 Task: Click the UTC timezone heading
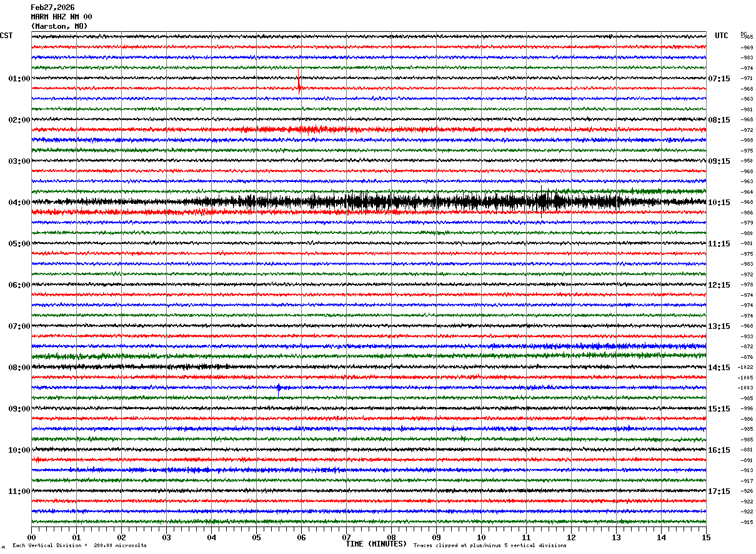(722, 36)
